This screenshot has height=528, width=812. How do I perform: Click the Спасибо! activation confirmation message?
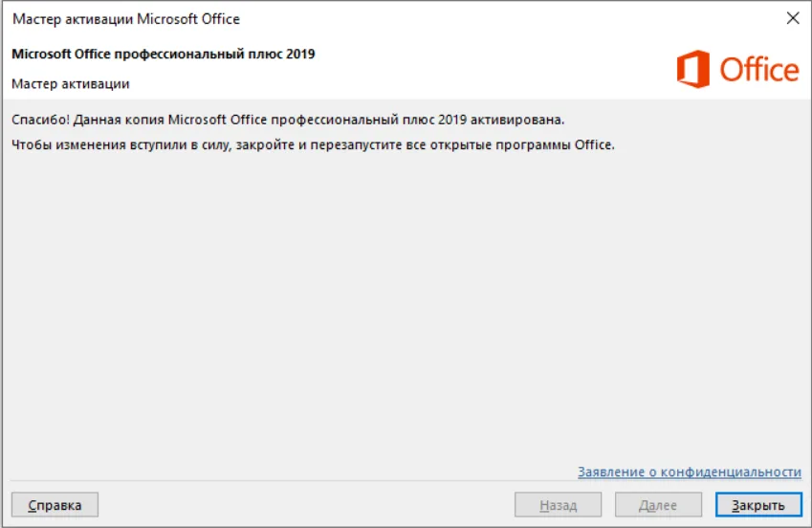pos(288,120)
